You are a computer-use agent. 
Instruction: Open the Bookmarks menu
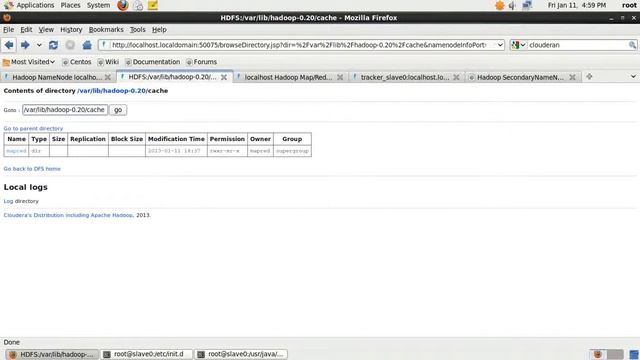[x=106, y=29]
